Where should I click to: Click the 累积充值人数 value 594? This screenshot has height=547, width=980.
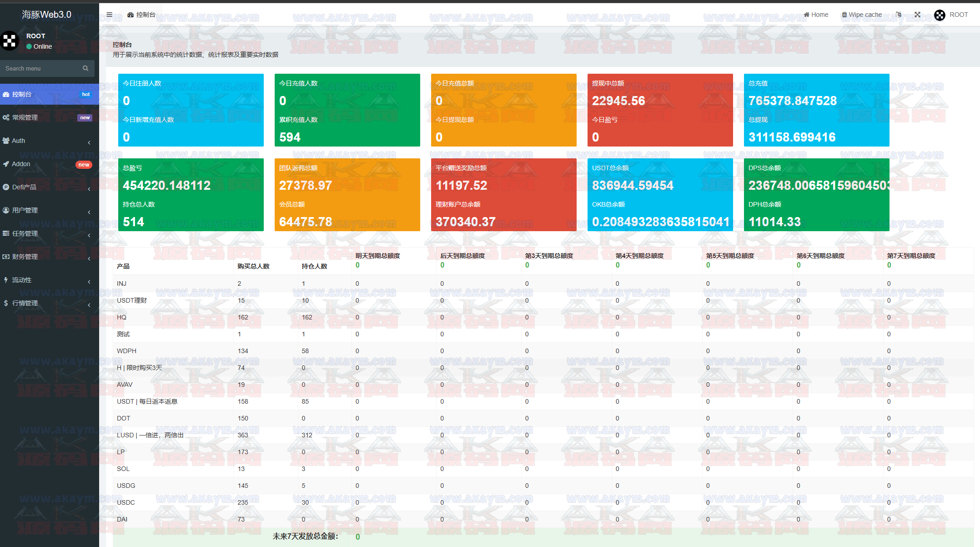(290, 137)
